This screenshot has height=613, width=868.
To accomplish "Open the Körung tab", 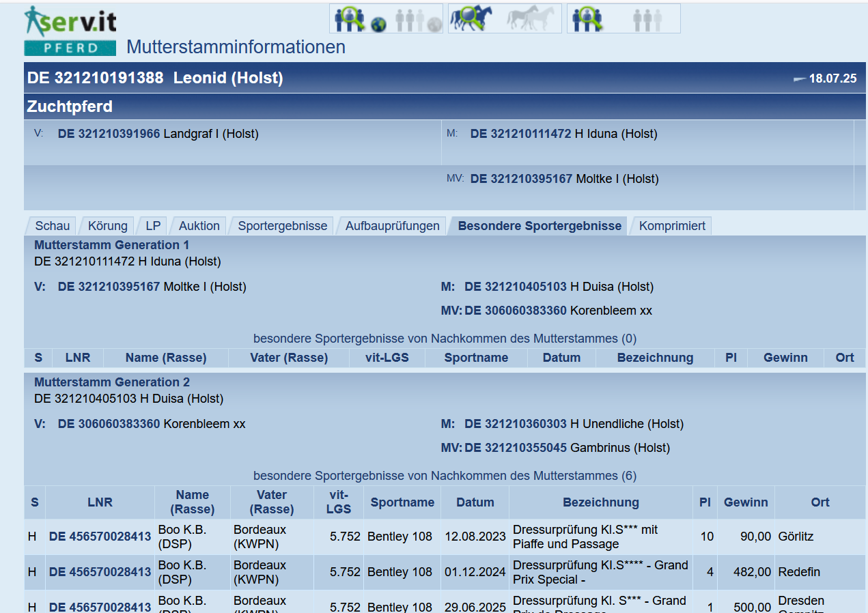I will tap(107, 226).
